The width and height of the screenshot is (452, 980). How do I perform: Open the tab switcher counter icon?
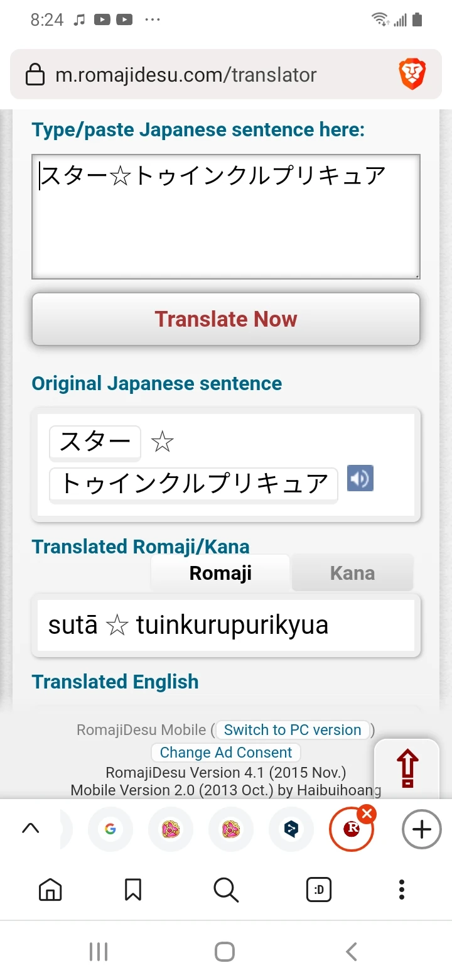(319, 890)
